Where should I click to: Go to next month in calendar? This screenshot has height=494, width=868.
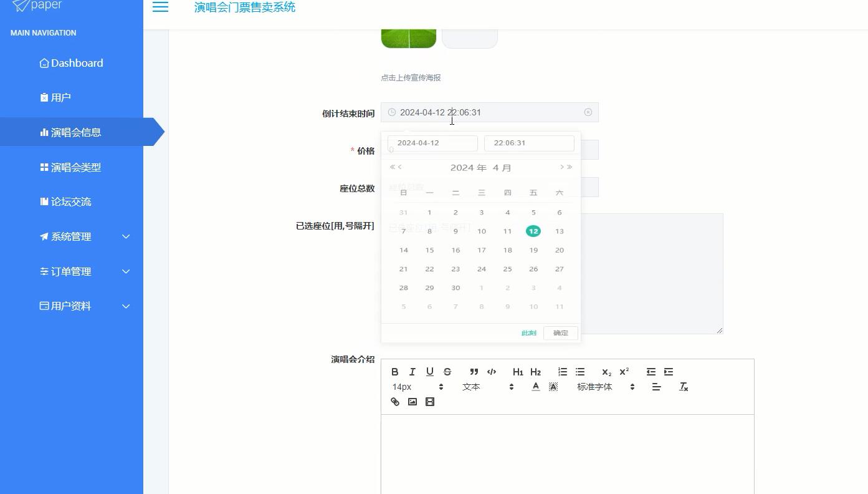coord(561,167)
